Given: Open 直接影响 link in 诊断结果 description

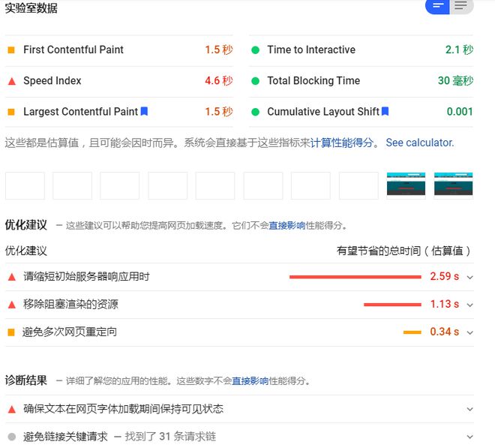Looking at the screenshot, I should point(250,381).
